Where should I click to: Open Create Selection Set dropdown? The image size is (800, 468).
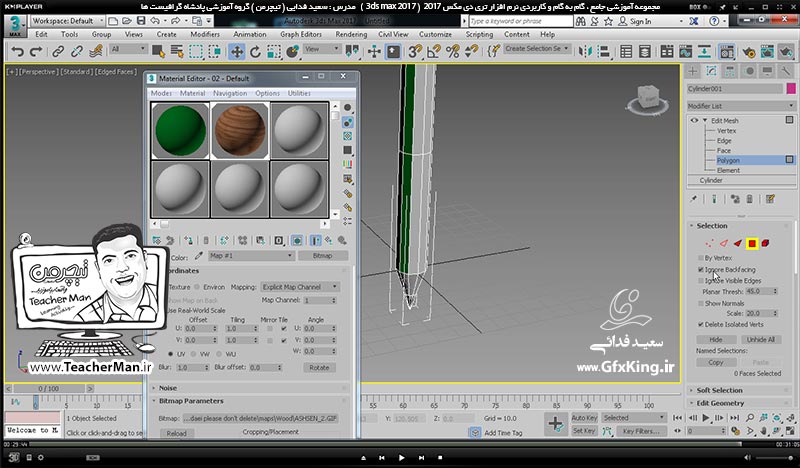pos(537,48)
